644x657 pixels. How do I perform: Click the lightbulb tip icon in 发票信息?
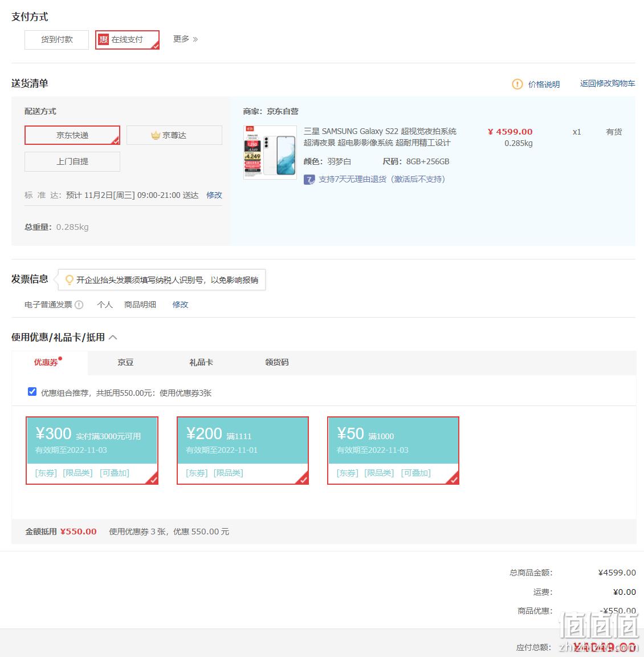[x=70, y=280]
